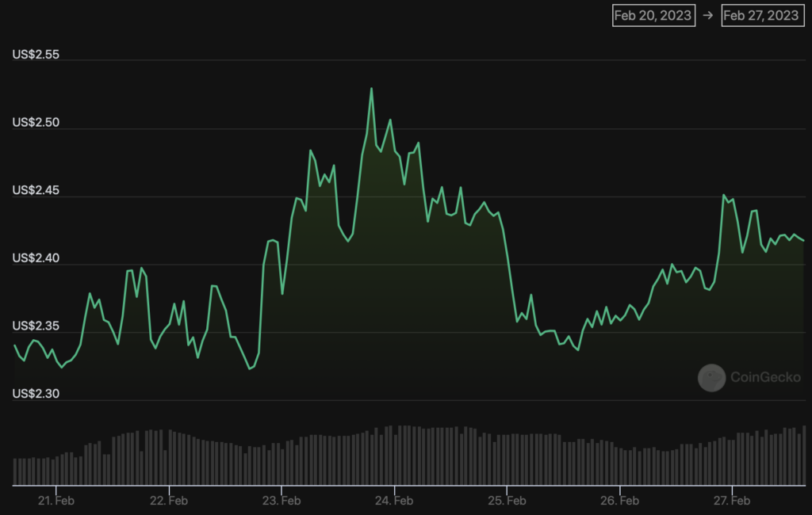Click the highest price peak on the chart line

371,89
